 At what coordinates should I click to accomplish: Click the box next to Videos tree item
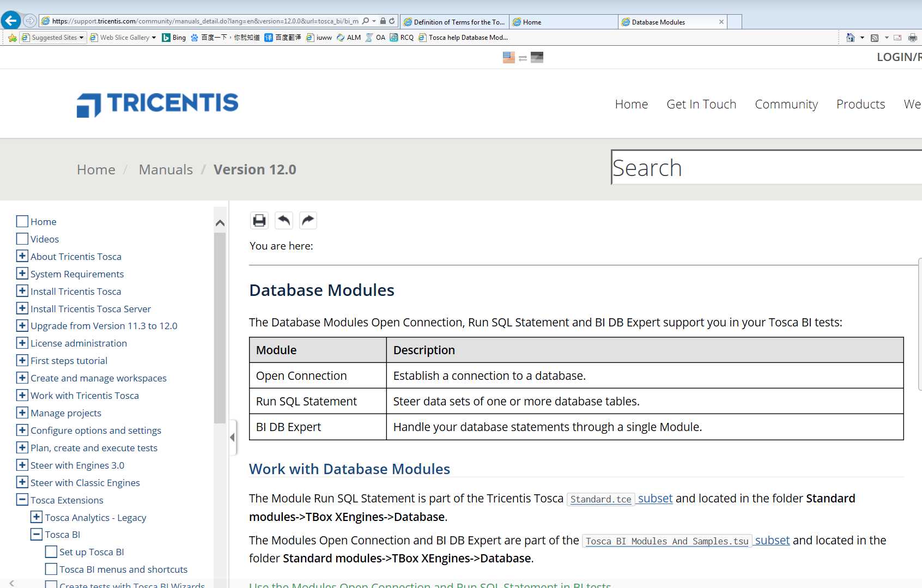coord(22,239)
